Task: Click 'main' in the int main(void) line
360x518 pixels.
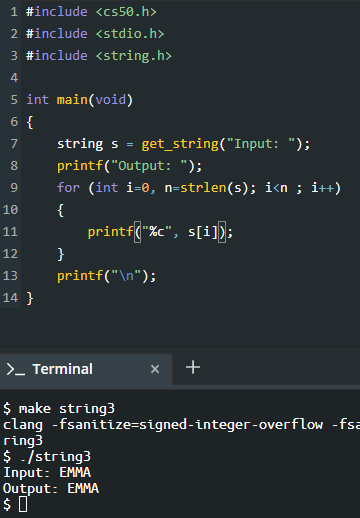Action: click(x=72, y=100)
